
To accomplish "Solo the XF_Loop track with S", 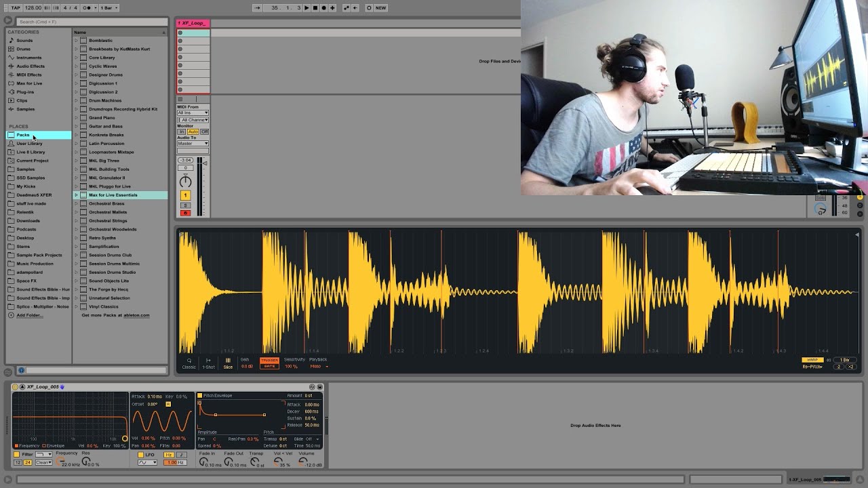I will tap(185, 205).
